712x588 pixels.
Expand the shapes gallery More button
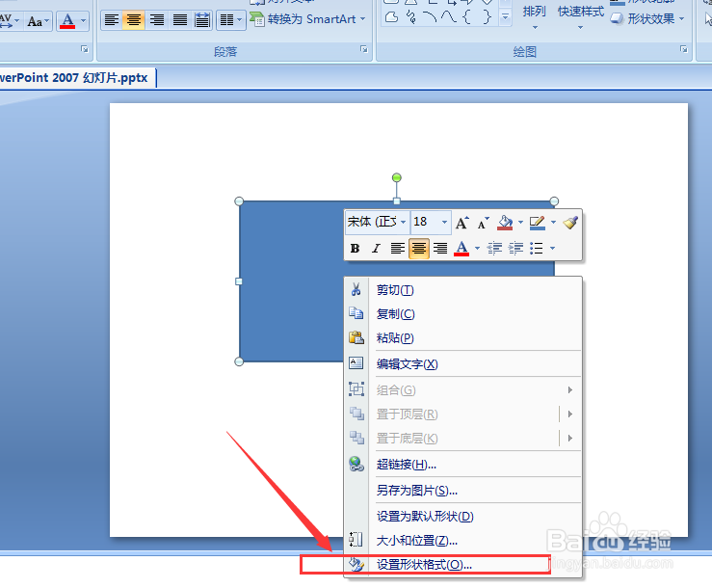click(505, 17)
